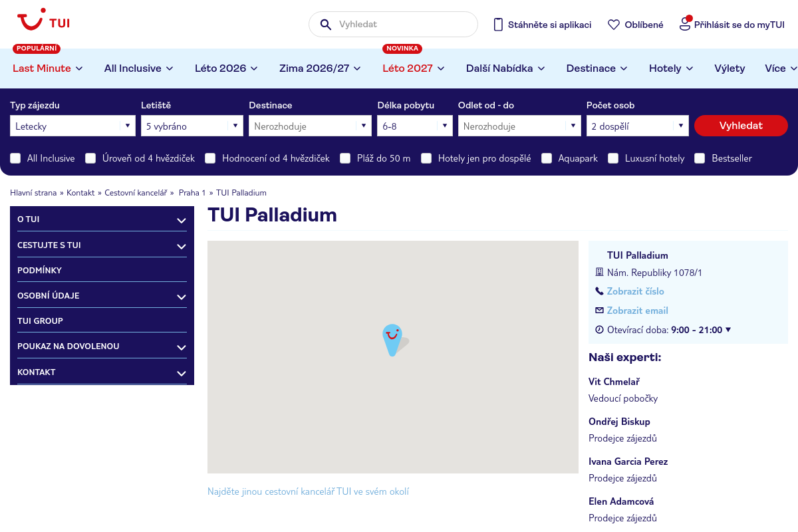Image resolution: width=798 pixels, height=532 pixels.
Task: Open the Last Minute menu
Action: coord(48,68)
